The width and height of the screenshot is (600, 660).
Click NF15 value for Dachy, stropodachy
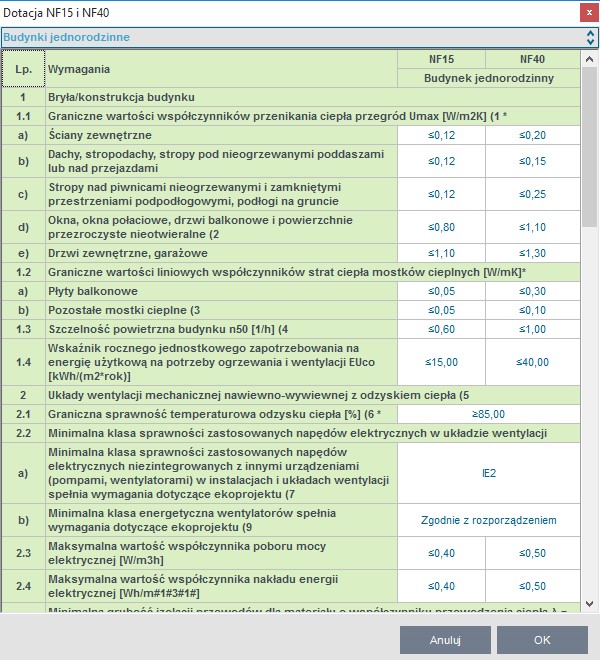441,161
